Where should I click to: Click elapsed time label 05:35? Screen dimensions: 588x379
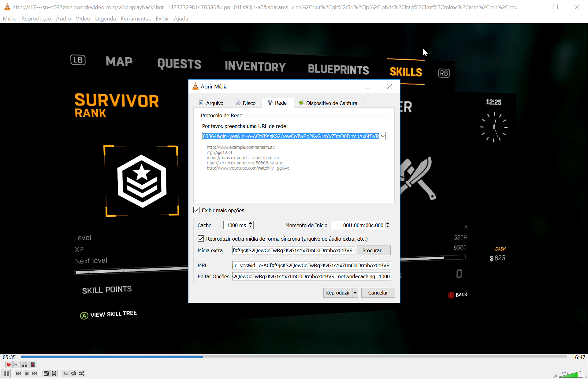(x=9, y=357)
